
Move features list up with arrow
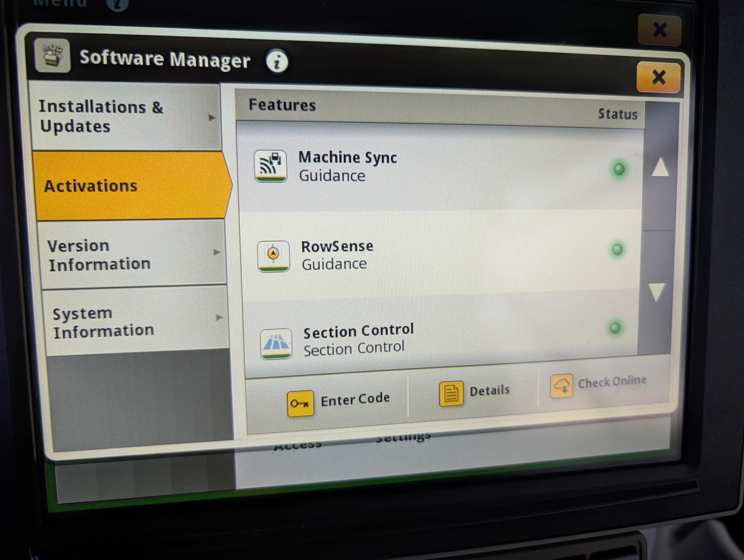(x=660, y=167)
